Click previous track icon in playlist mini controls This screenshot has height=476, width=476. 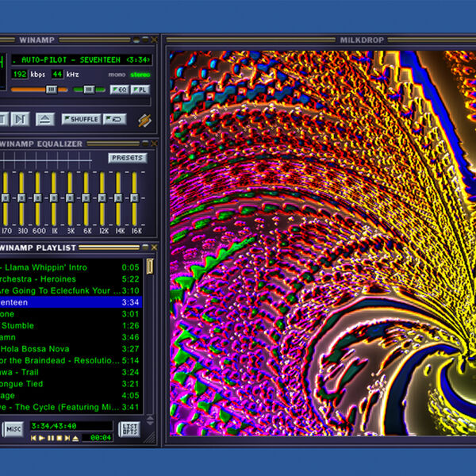tap(34, 437)
